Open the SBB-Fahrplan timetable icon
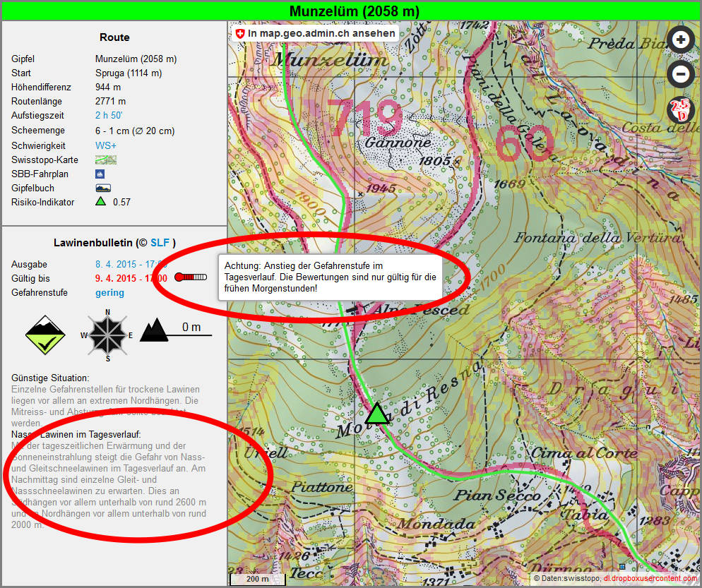Image resolution: width=702 pixels, height=588 pixels. coord(100,174)
